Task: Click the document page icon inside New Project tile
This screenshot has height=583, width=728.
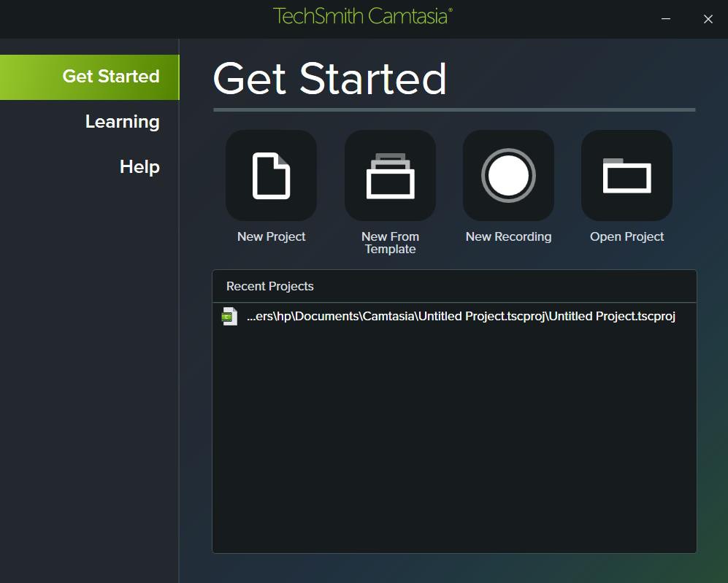Action: (x=271, y=175)
